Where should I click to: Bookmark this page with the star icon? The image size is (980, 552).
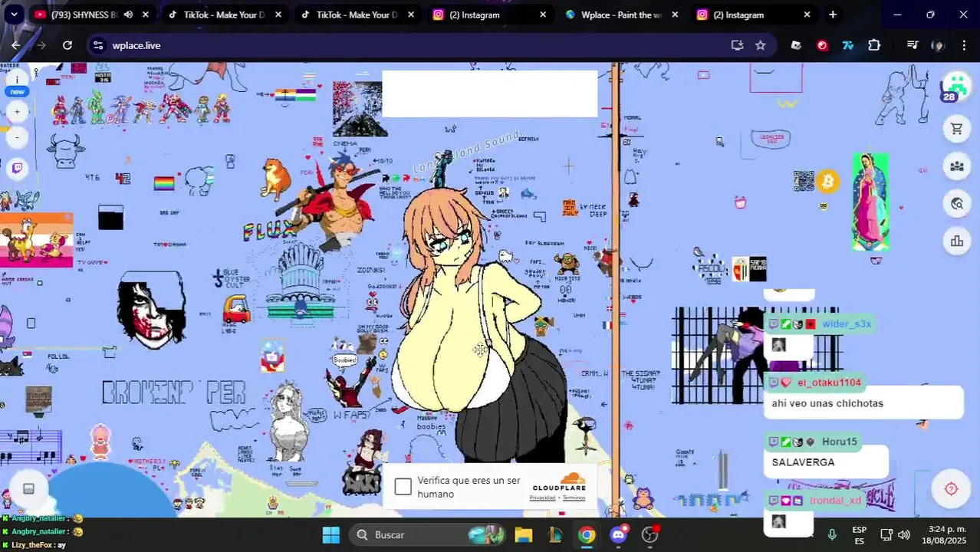[761, 45]
